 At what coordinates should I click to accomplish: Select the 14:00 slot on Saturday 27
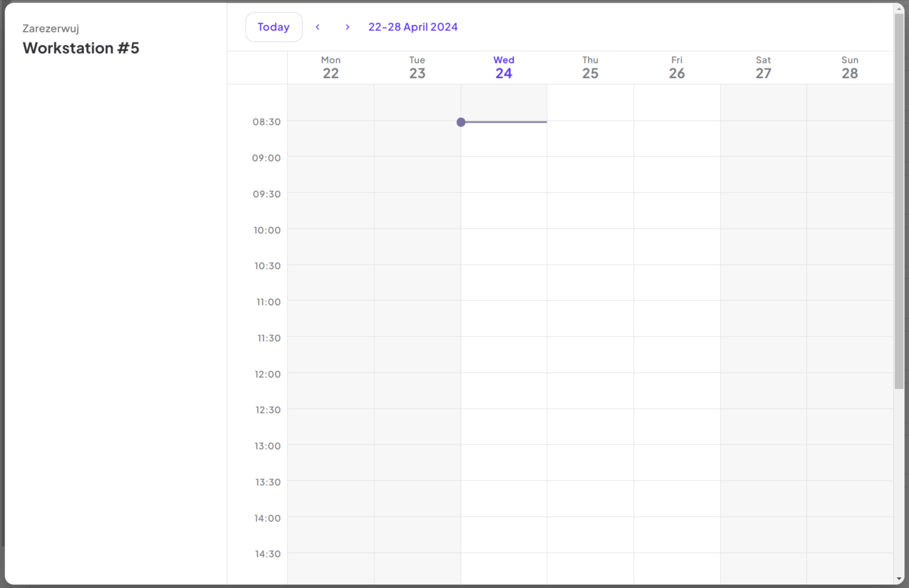click(763, 536)
